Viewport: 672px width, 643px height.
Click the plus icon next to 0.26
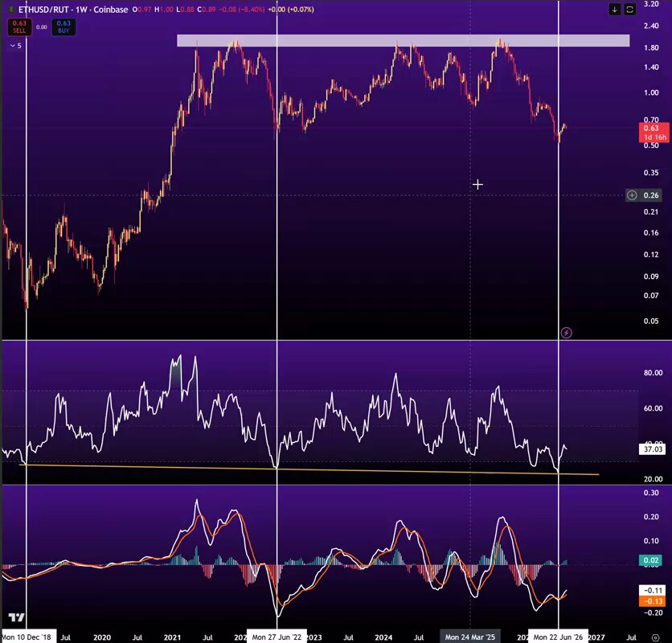click(632, 195)
